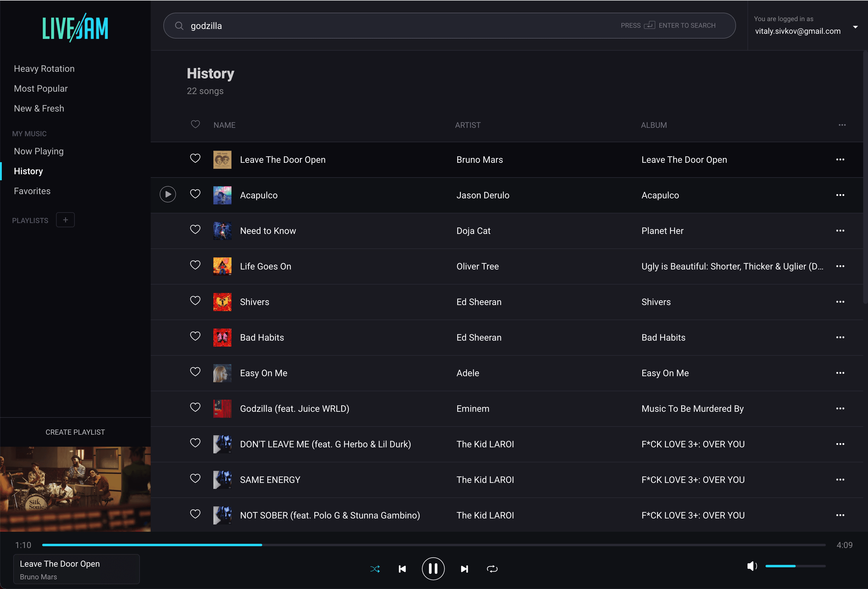The width and height of the screenshot is (868, 589).
Task: Sort by NAME column header
Action: coord(225,125)
